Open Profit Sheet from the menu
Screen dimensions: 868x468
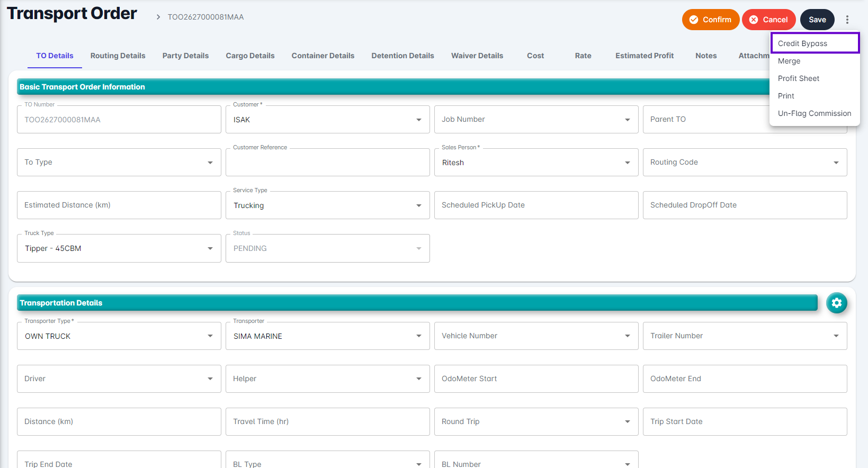tap(798, 78)
